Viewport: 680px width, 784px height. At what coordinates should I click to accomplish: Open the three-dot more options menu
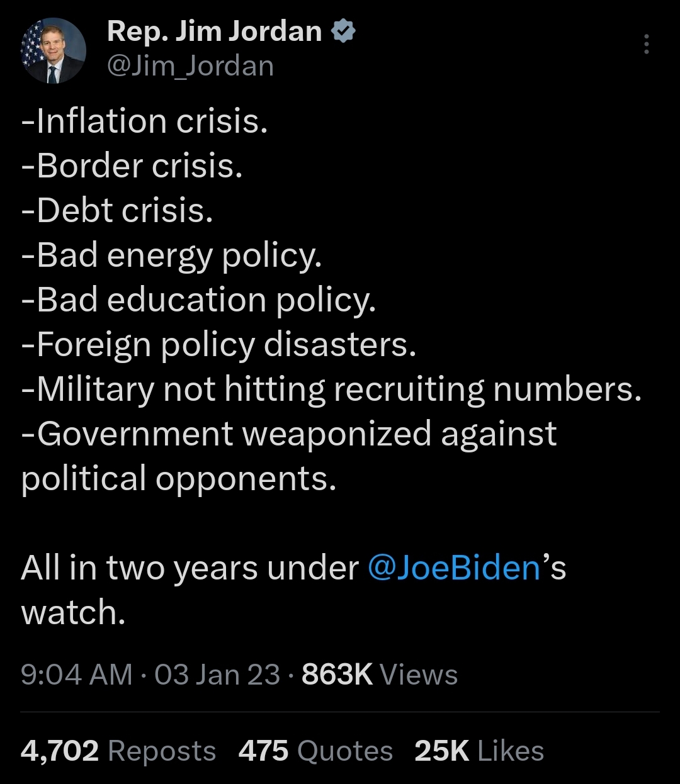(646, 45)
